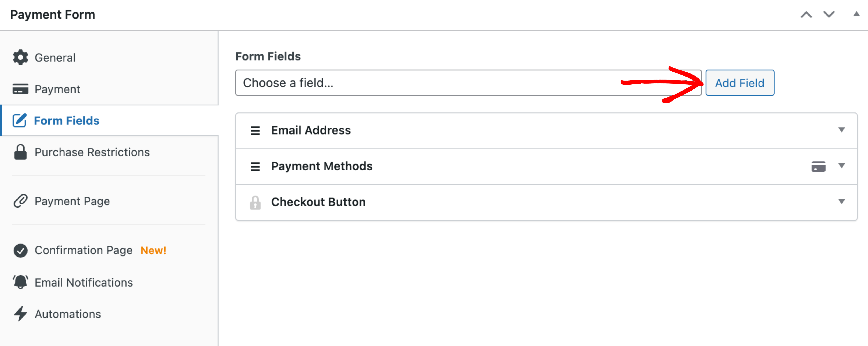Image resolution: width=868 pixels, height=346 pixels.
Task: Click the Checkout Button lock icon
Action: coord(255,202)
